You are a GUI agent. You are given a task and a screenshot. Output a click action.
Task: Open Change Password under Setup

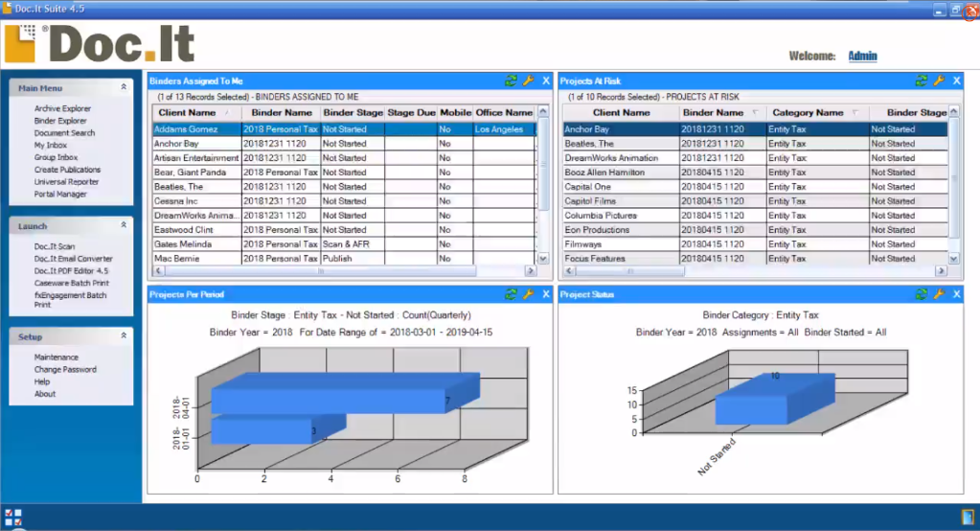65,369
